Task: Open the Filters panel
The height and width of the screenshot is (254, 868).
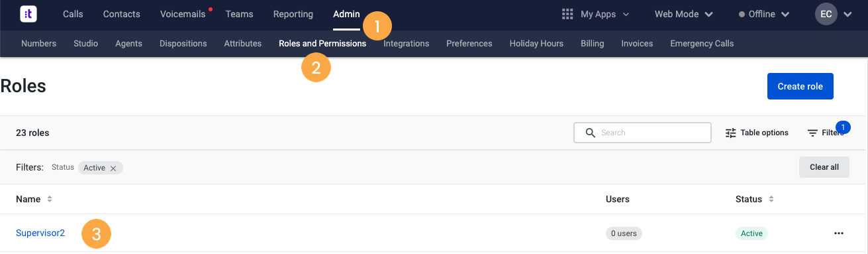Action: pos(826,133)
